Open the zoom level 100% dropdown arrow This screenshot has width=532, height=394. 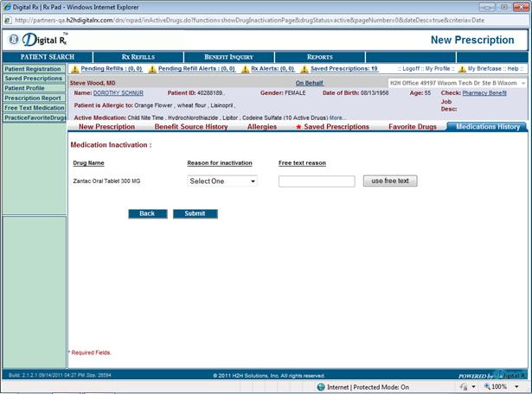pyautogui.click(x=518, y=386)
